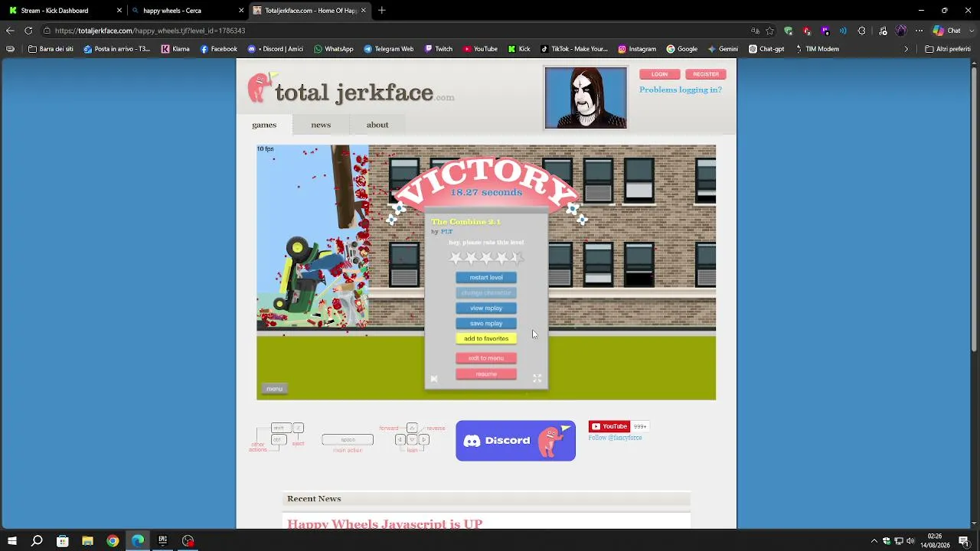Open the Telegram Web bookmark

point(388,49)
